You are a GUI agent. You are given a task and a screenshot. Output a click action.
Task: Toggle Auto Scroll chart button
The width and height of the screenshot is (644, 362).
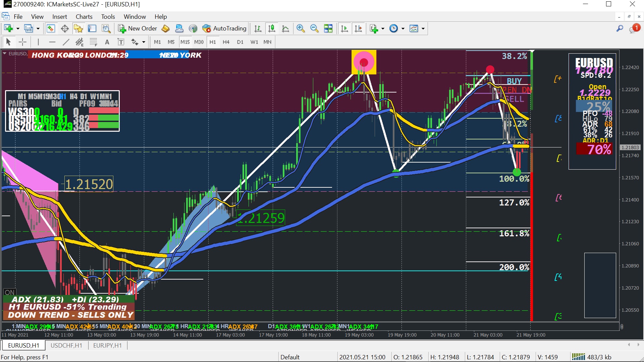coord(344,28)
